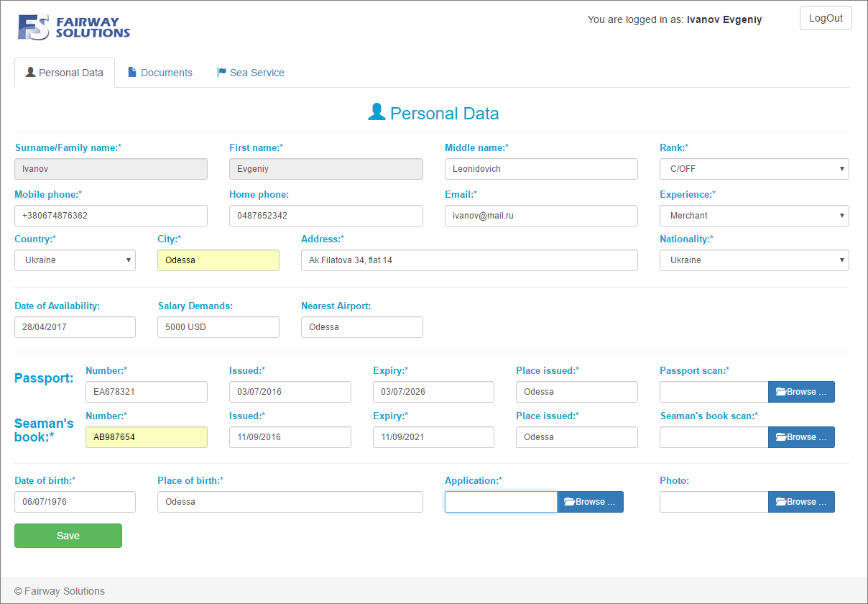Click the Browse button for Photo
The width and height of the screenshot is (868, 604).
point(801,502)
